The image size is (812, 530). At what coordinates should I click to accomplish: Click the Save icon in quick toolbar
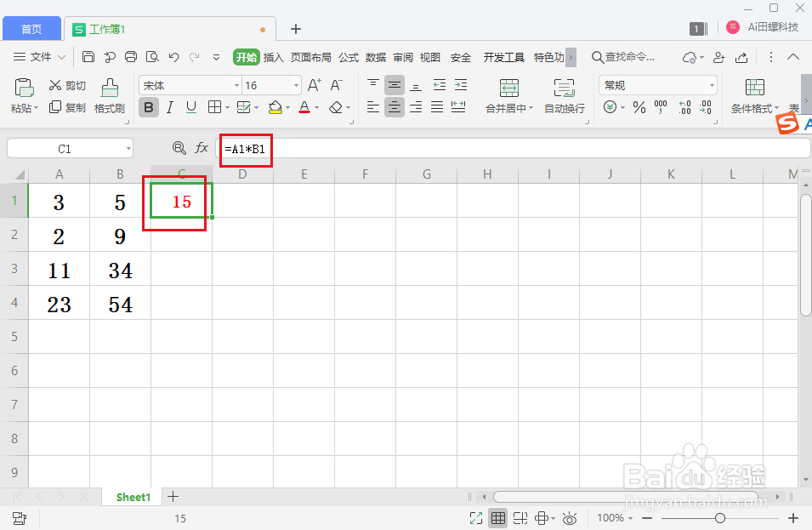pos(88,56)
